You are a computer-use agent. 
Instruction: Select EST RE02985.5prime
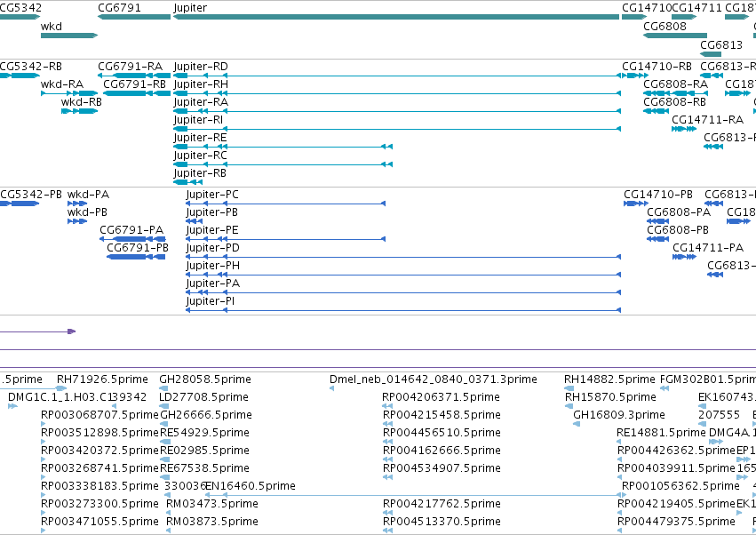pos(204,451)
